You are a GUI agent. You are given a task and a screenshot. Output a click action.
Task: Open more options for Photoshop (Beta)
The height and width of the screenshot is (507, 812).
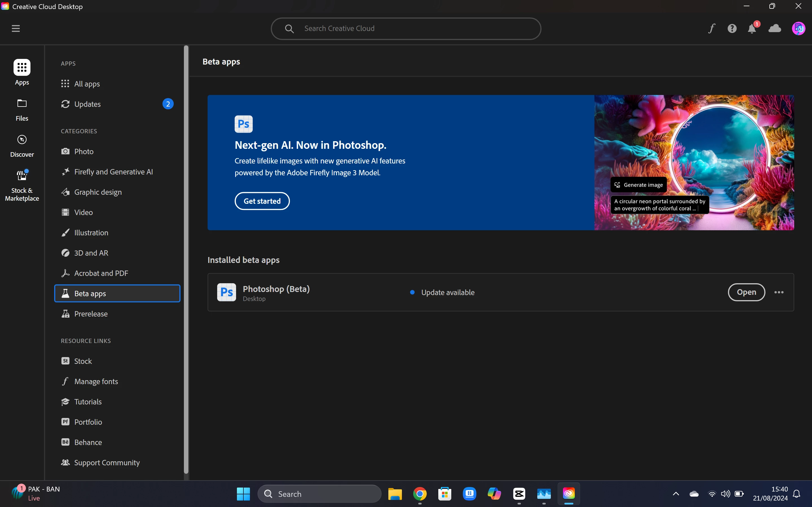779,293
